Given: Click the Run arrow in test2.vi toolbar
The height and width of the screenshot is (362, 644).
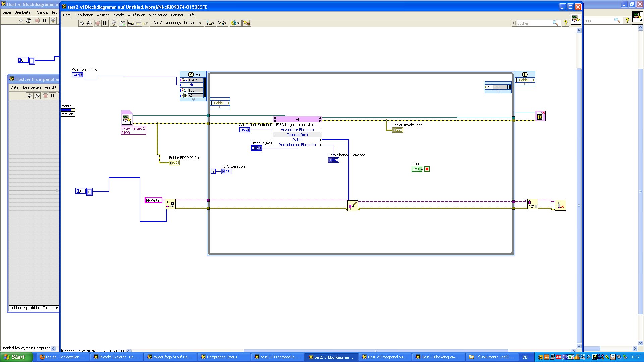Looking at the screenshot, I should point(82,23).
